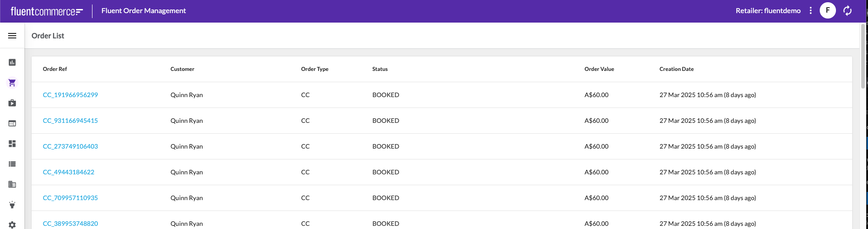868x229 pixels.
Task: Click order link CC_49443184622
Action: coord(69,172)
